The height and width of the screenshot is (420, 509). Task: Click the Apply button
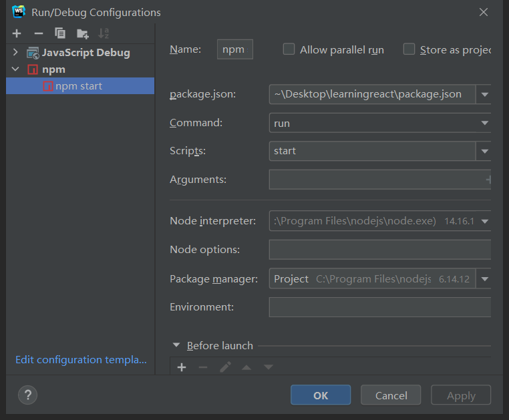pos(461,395)
